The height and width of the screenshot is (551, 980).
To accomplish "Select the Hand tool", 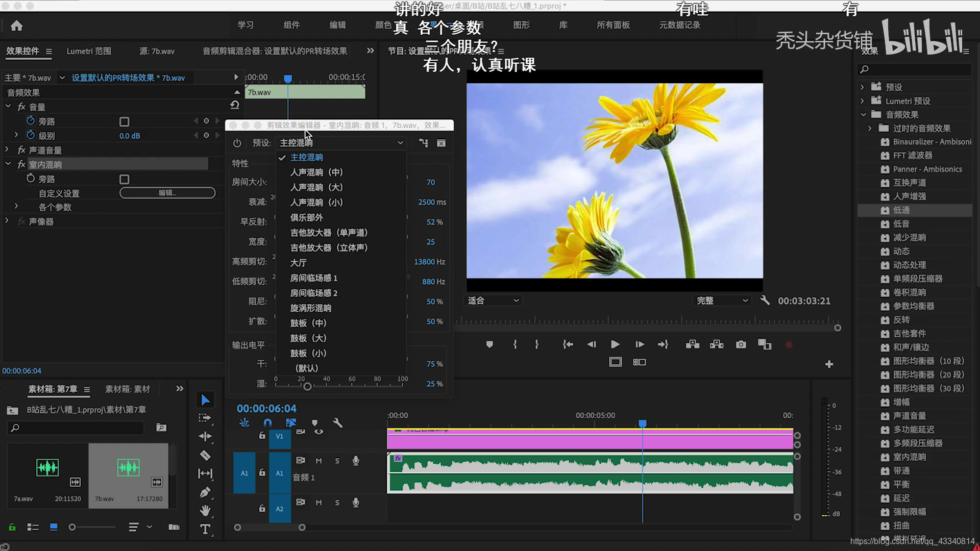I will 206,510.
